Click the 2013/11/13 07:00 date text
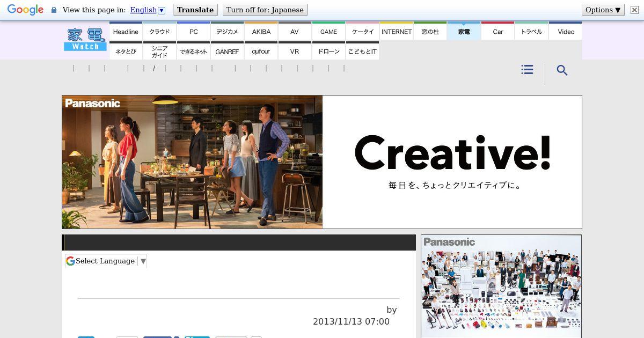This screenshot has width=644, height=338. pos(351,321)
